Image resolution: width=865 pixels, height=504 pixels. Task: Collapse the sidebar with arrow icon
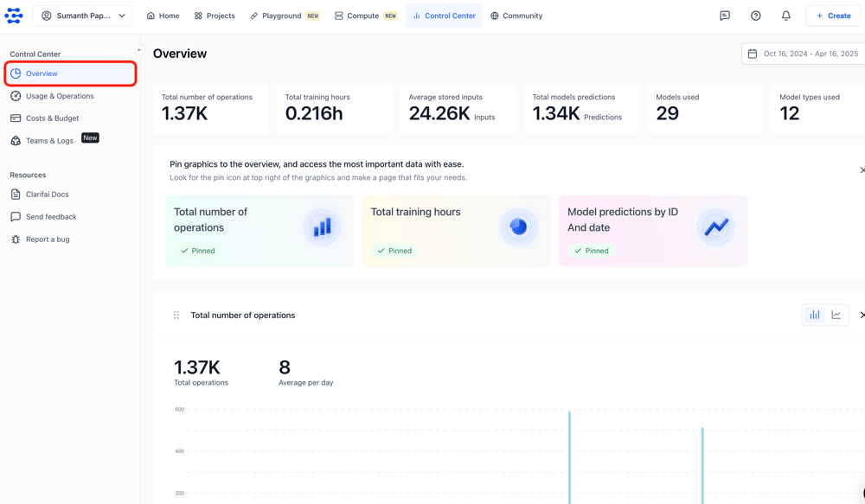[x=139, y=50]
